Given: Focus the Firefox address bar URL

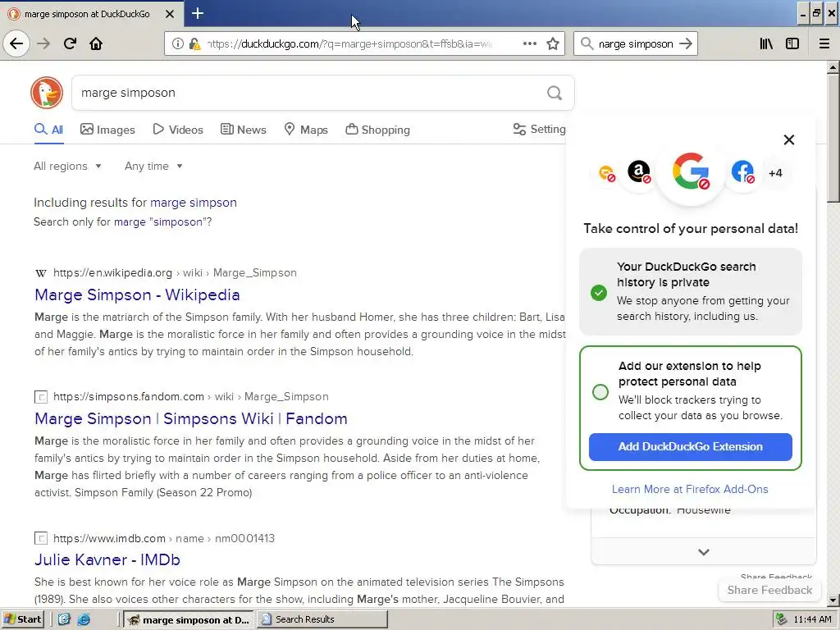Looking at the screenshot, I should (349, 43).
